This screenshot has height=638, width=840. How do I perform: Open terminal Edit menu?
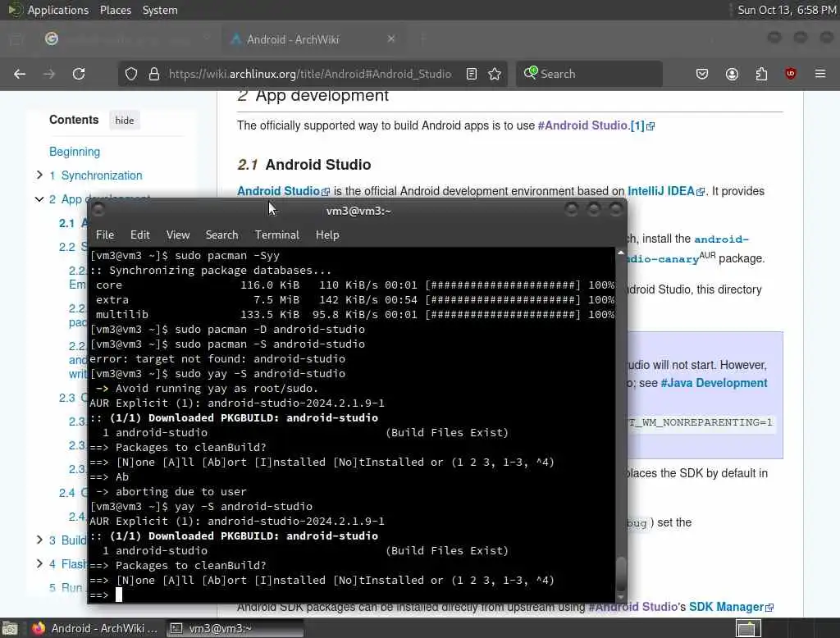[x=139, y=235]
